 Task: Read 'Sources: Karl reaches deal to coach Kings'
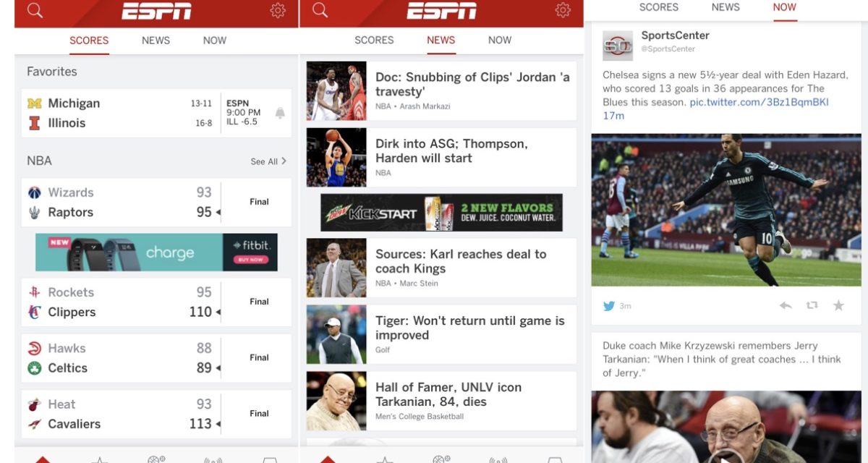coord(461,261)
